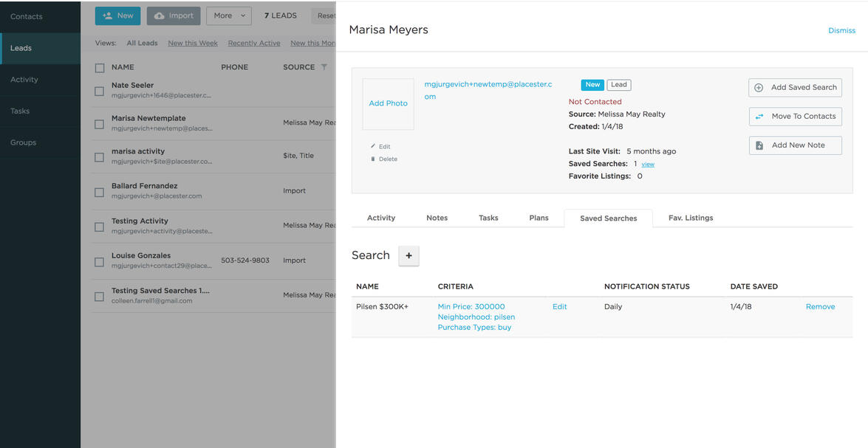868x448 pixels.
Task: Create a new lead with New button
Action: coord(117,15)
